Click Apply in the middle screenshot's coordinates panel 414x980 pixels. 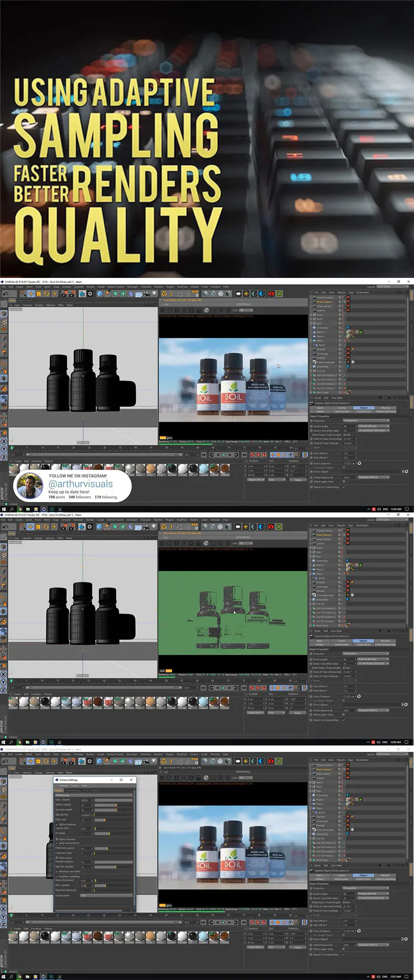(x=298, y=712)
